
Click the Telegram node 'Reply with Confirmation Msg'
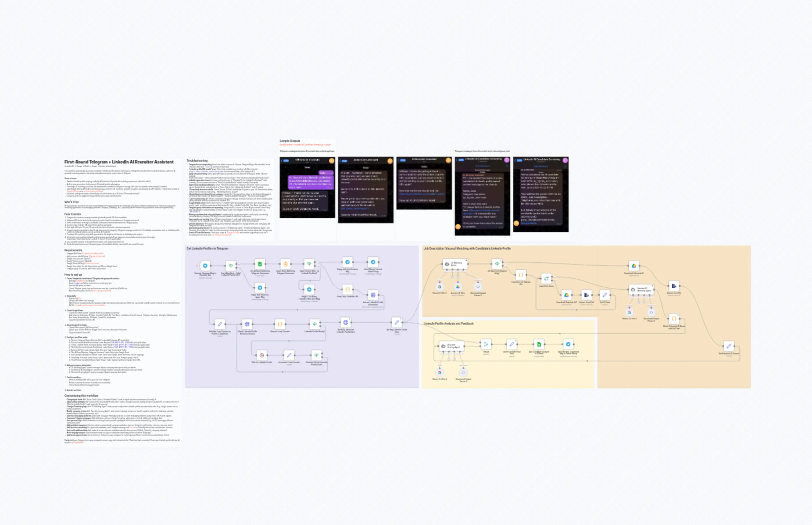347,262
